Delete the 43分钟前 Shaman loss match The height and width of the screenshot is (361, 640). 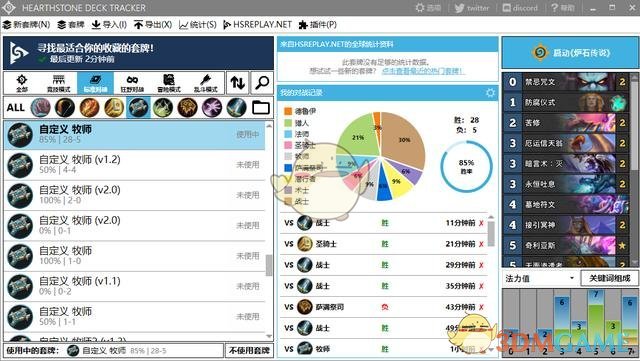pos(482,307)
